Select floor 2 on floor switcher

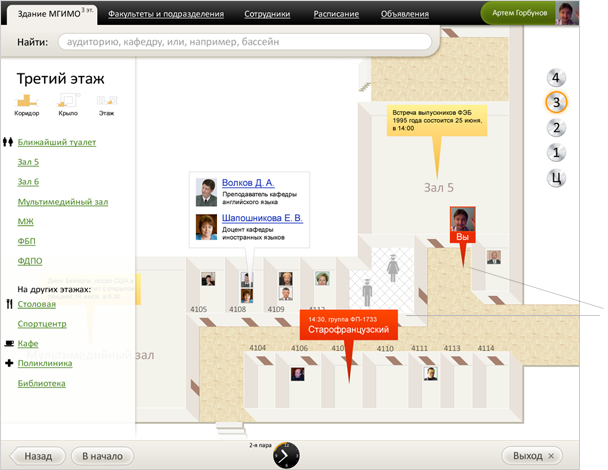click(x=557, y=127)
